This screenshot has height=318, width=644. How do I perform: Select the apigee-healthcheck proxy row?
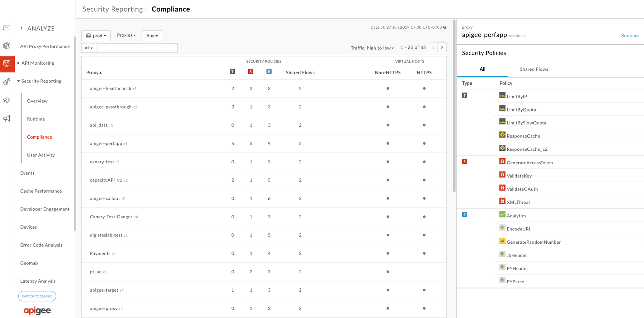264,89
